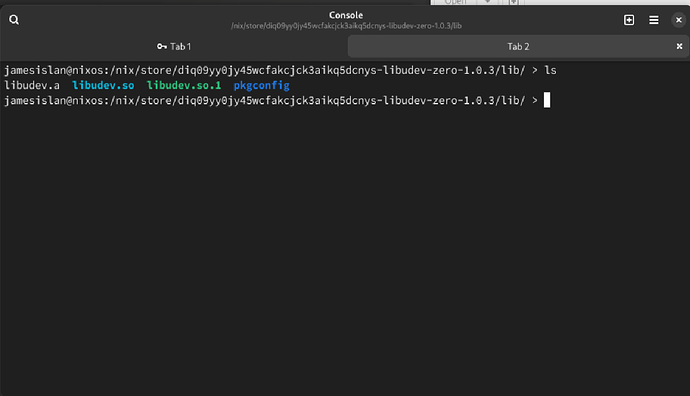This screenshot has height=396, width=690.
Task: Switch to Tab 1
Action: coord(174,46)
